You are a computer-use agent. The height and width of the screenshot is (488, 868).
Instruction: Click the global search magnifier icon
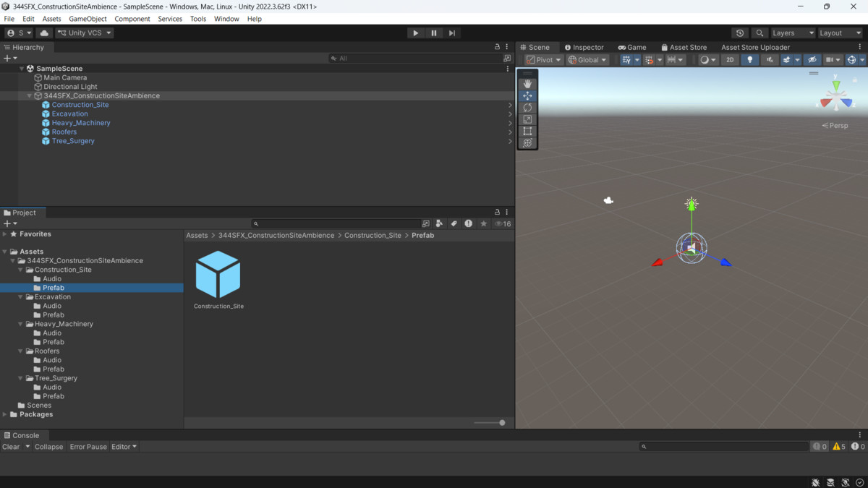click(759, 33)
